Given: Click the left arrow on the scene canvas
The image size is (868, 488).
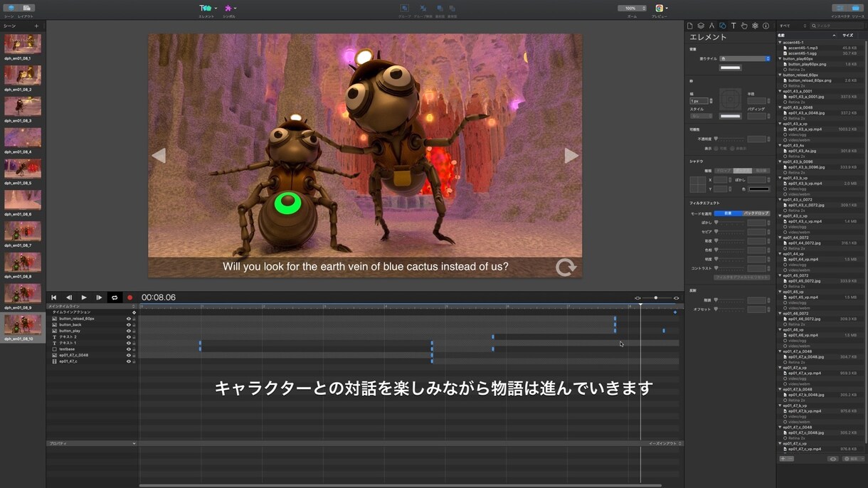Looking at the screenshot, I should click(159, 155).
